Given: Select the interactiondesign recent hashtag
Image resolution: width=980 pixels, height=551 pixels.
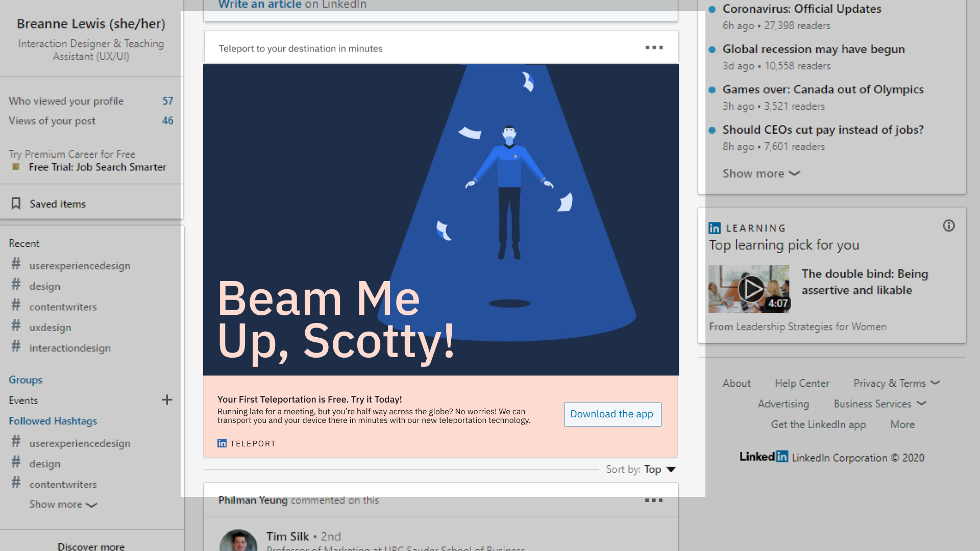Looking at the screenshot, I should [70, 348].
